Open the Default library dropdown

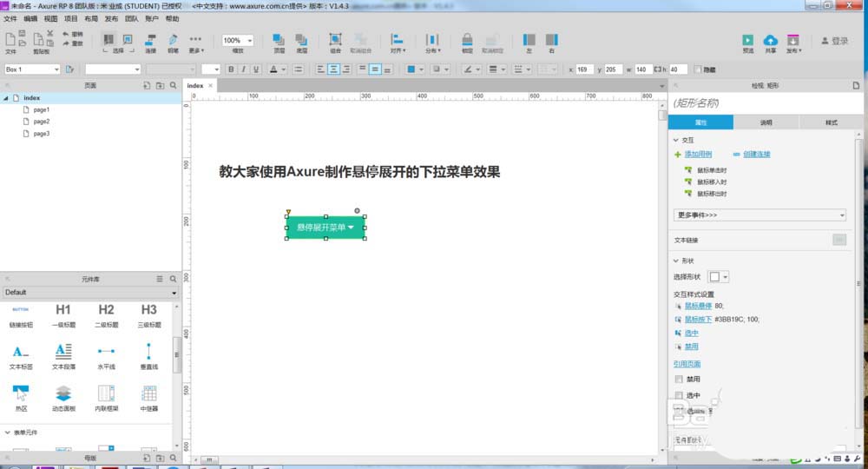90,293
